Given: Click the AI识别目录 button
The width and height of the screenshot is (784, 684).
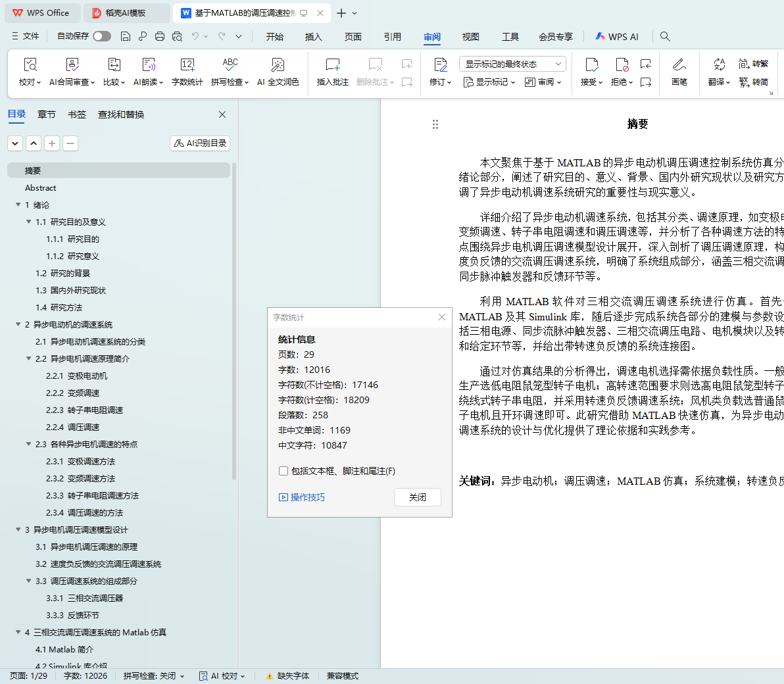Looking at the screenshot, I should (x=200, y=143).
